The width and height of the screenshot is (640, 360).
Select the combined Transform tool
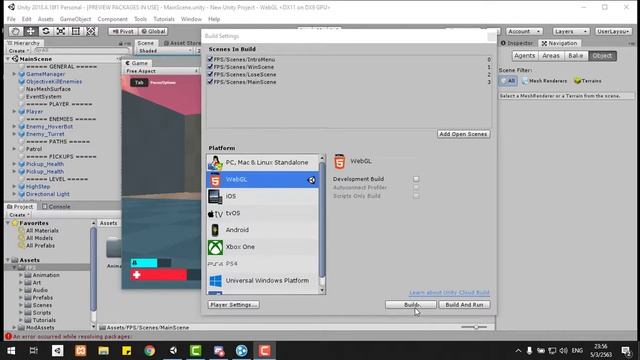91,31
